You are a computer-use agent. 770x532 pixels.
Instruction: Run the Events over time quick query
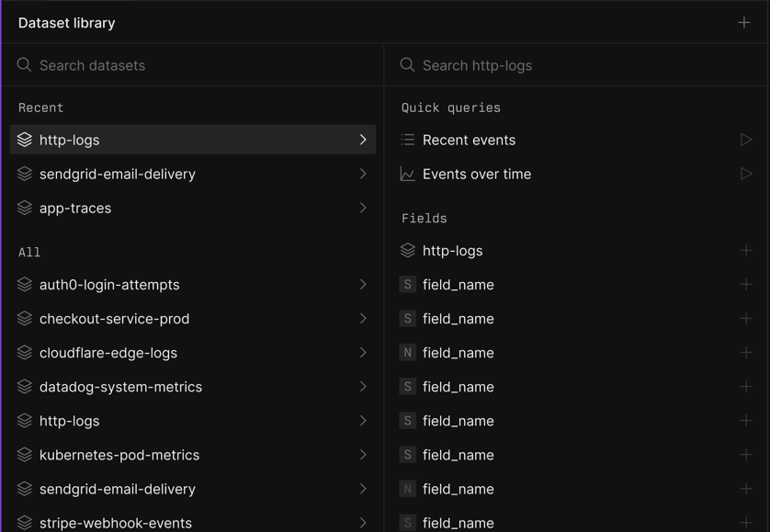pos(748,173)
